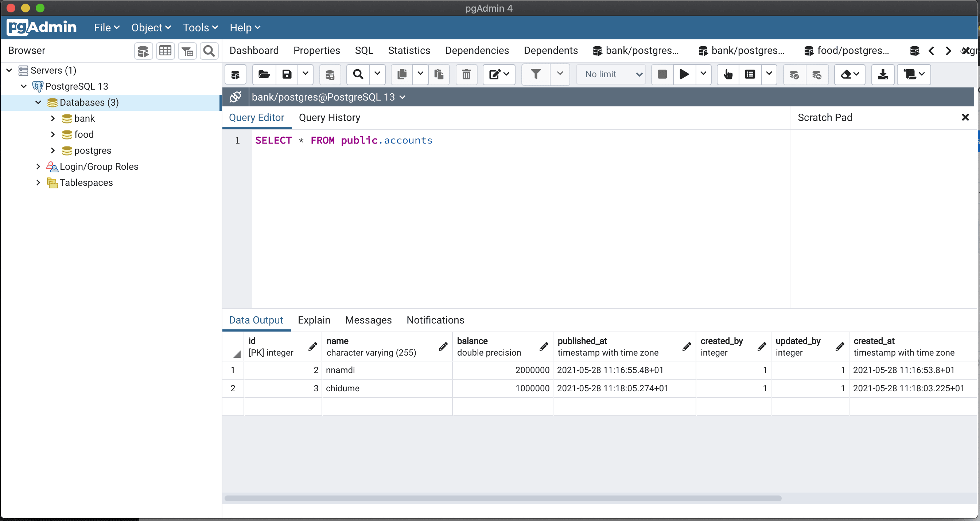Image resolution: width=980 pixels, height=521 pixels.
Task: Open the File menu
Action: pos(107,28)
